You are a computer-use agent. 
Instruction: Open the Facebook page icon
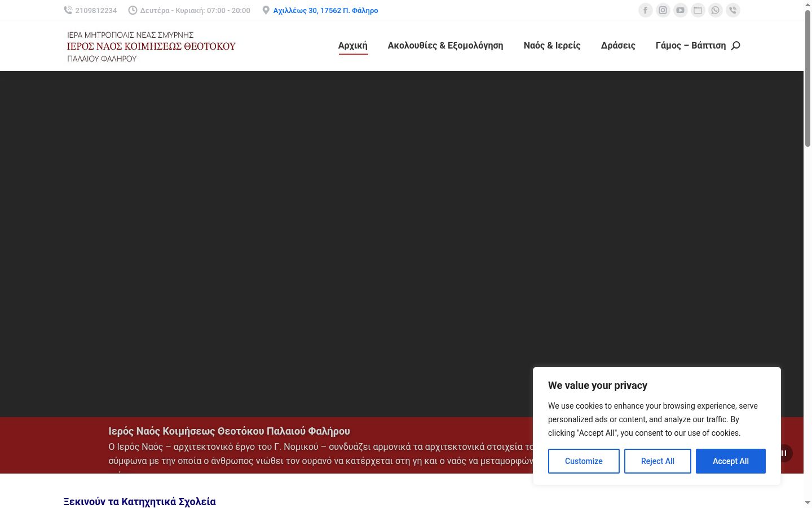click(x=646, y=10)
